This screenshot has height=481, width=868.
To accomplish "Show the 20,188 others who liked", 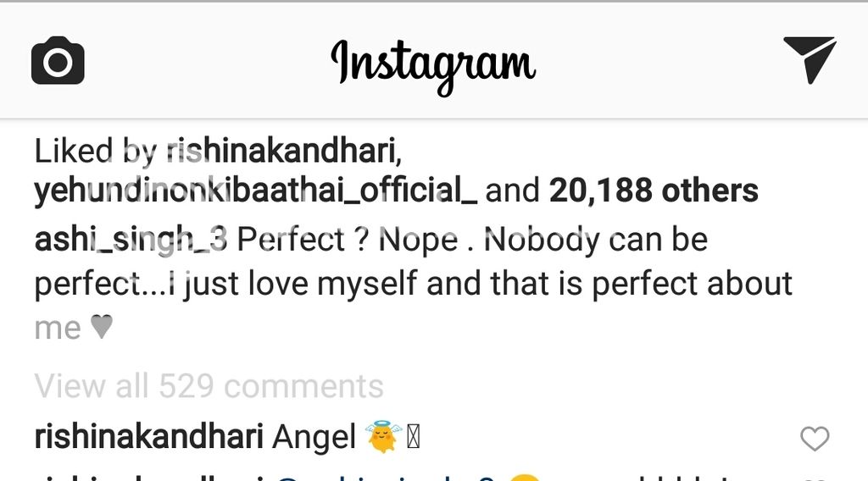I will tap(654, 191).
